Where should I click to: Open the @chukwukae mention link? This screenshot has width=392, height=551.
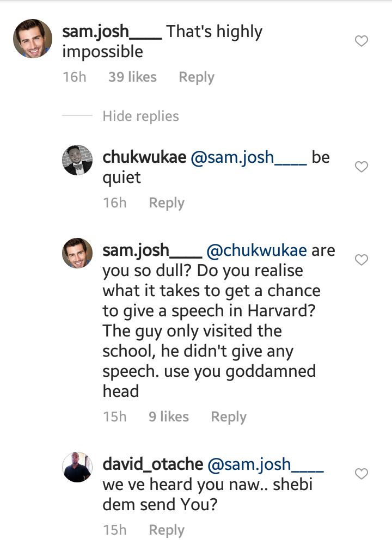coord(257,251)
